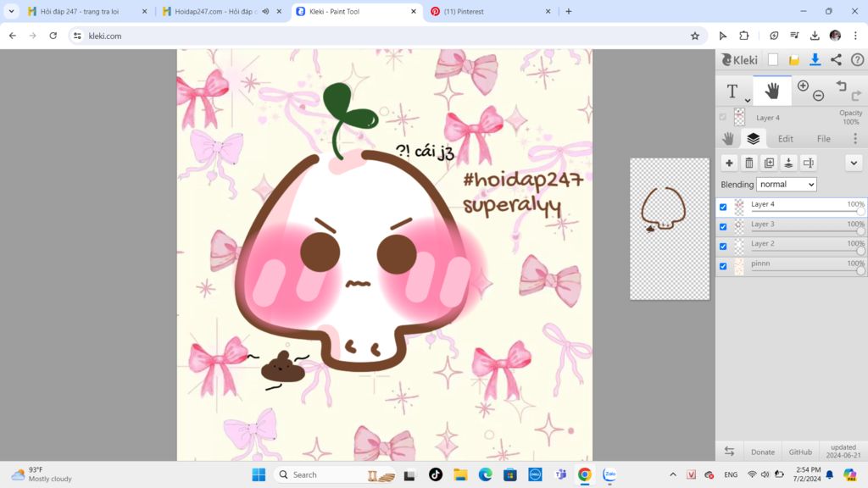868x488 pixels.
Task: Toggle visibility of Layer 3
Action: tap(723, 227)
